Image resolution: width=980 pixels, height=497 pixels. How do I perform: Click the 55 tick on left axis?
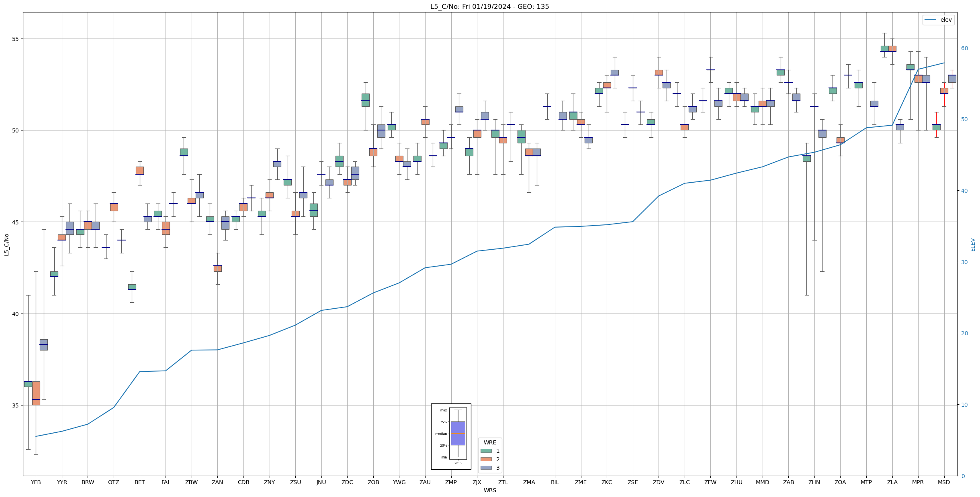pyautogui.click(x=16, y=39)
